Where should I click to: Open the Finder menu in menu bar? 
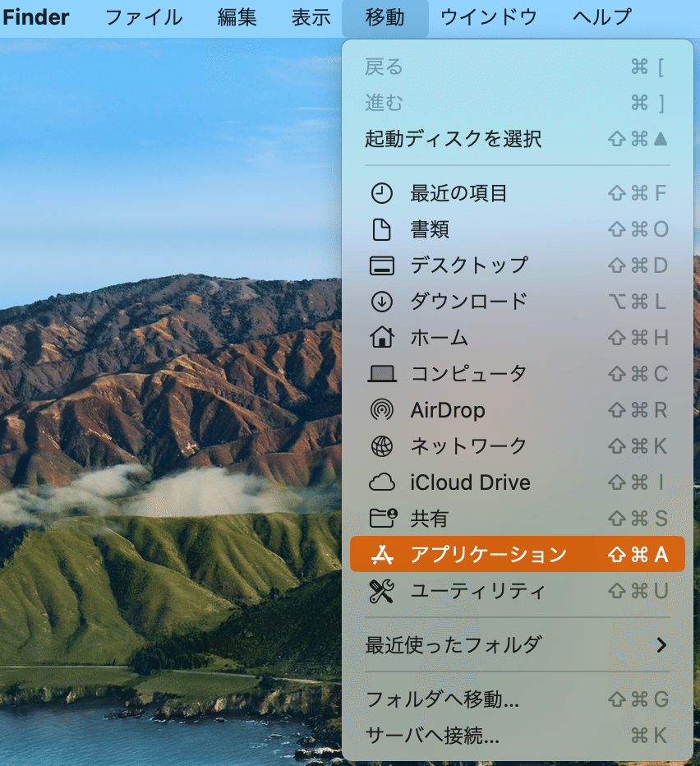(35, 17)
